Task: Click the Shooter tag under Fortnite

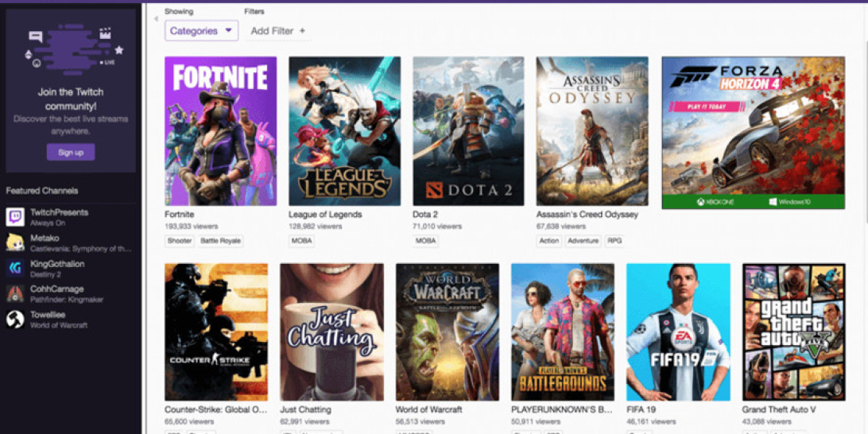Action: (x=179, y=241)
